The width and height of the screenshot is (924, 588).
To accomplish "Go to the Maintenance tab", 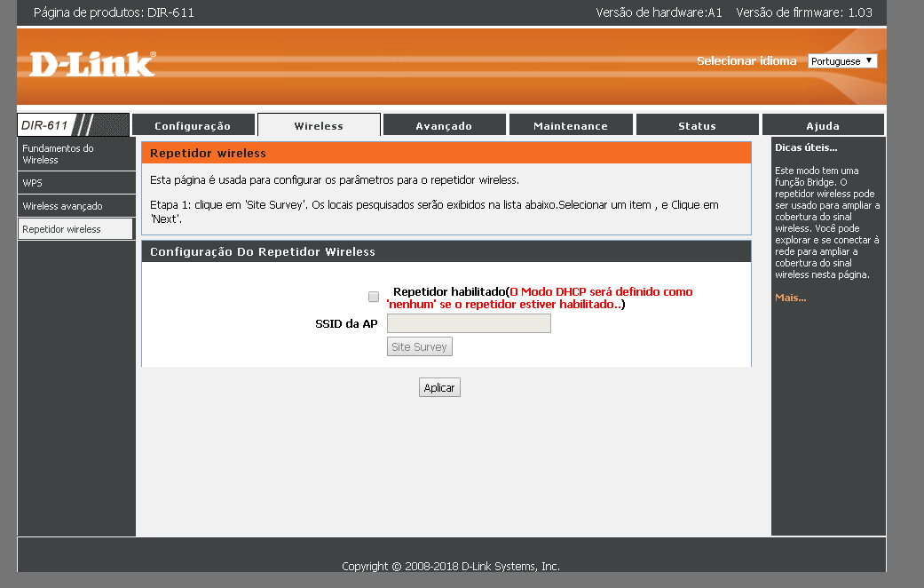I will [x=571, y=125].
